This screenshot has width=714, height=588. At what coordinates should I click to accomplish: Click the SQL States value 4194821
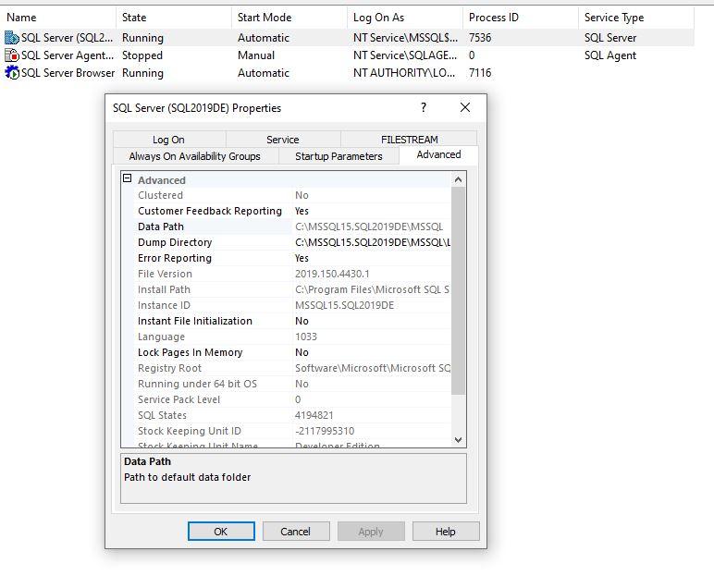pos(314,415)
